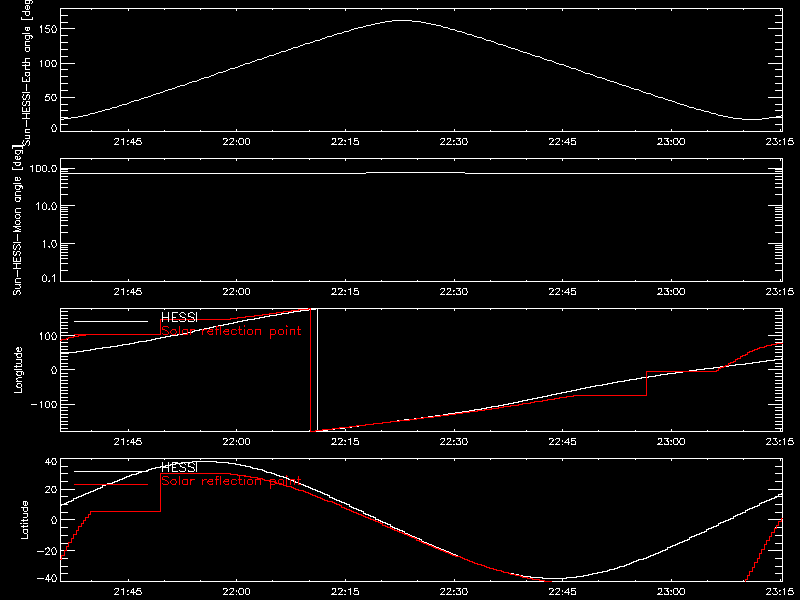
Task: Click the Latitude axis title
Action: tap(24, 520)
